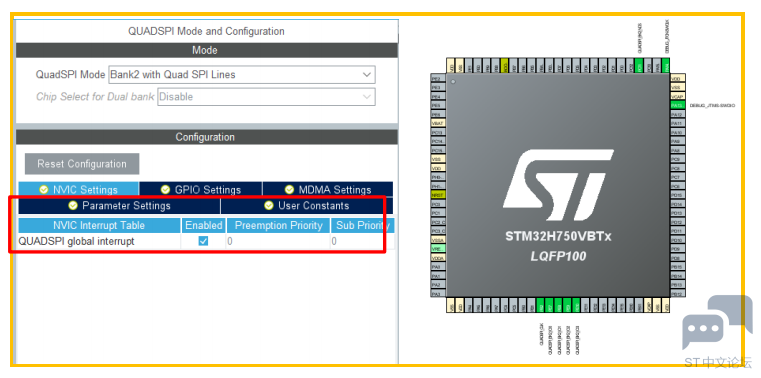Select the green PA13 pin on the chip
This screenshot has height=378, width=761.
(678, 105)
